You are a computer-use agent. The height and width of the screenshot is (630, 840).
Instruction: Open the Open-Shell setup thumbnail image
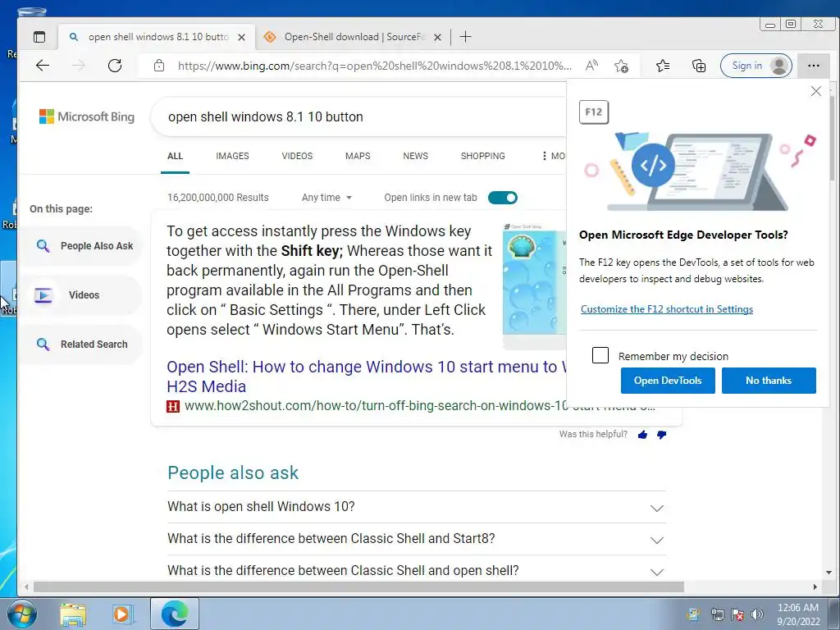534,286
